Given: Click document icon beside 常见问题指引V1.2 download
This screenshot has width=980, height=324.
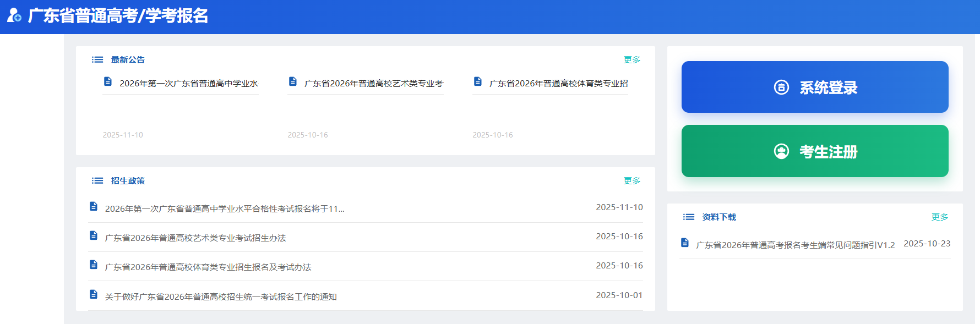Looking at the screenshot, I should point(685,243).
